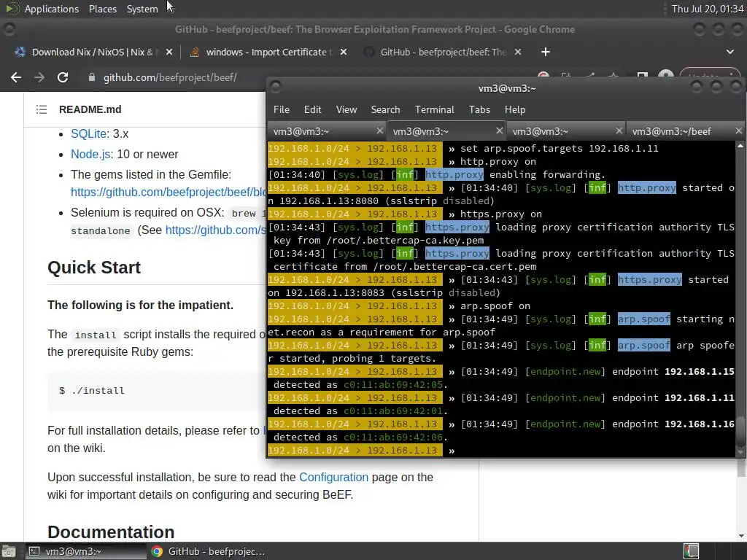
Task: Click the Documentation heading
Action: pos(111,532)
